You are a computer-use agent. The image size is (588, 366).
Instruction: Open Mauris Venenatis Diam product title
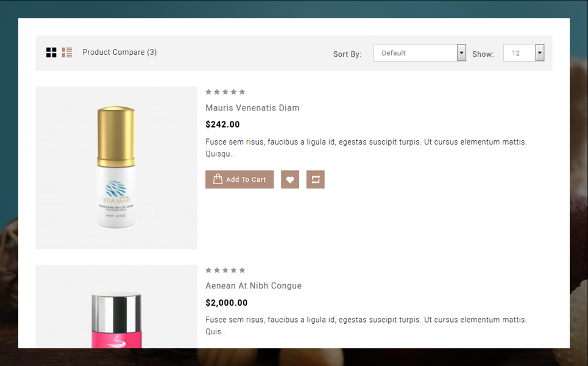[x=252, y=108]
